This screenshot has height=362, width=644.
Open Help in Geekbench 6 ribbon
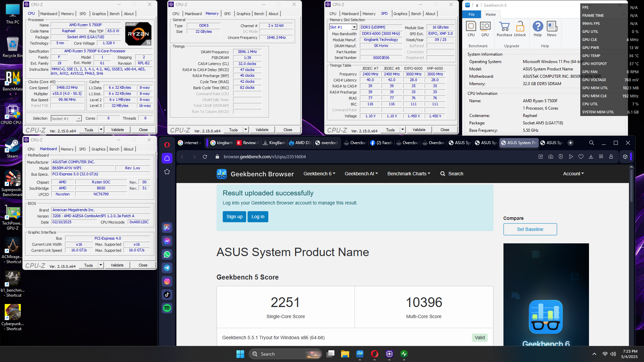point(538,29)
